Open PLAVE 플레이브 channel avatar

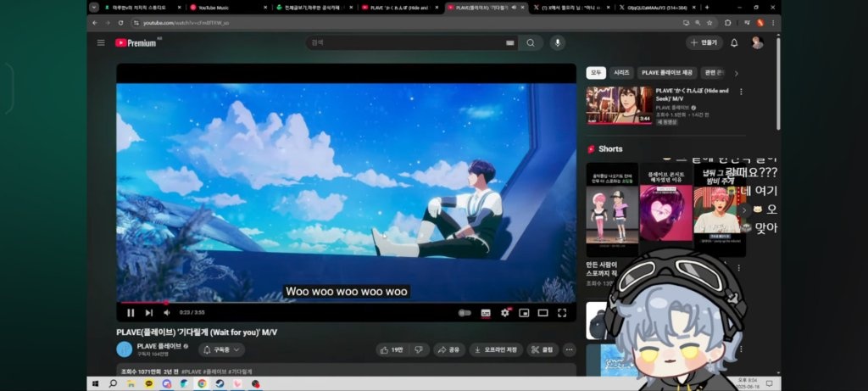tap(125, 349)
